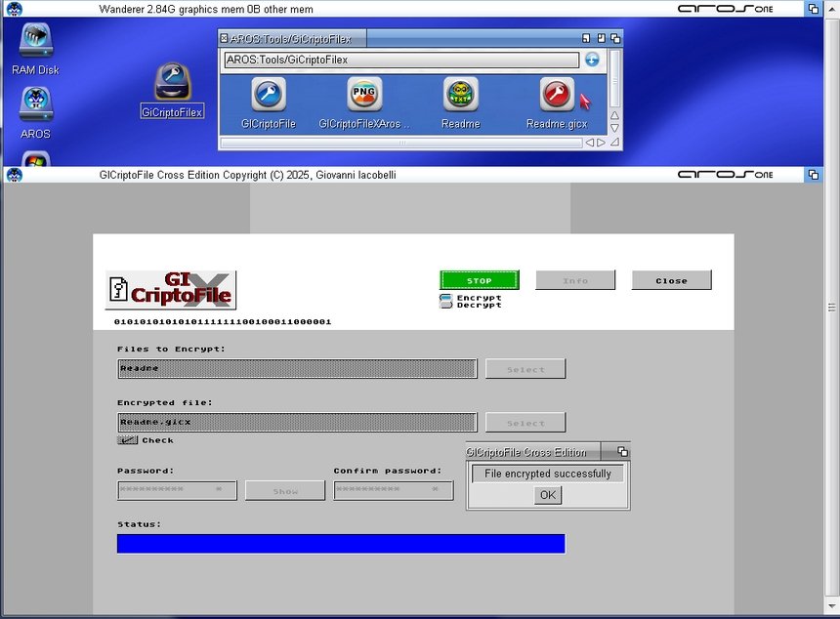This screenshot has width=840, height=619.
Task: Toggle the Check checkbox under Encrypted file
Action: [x=128, y=440]
